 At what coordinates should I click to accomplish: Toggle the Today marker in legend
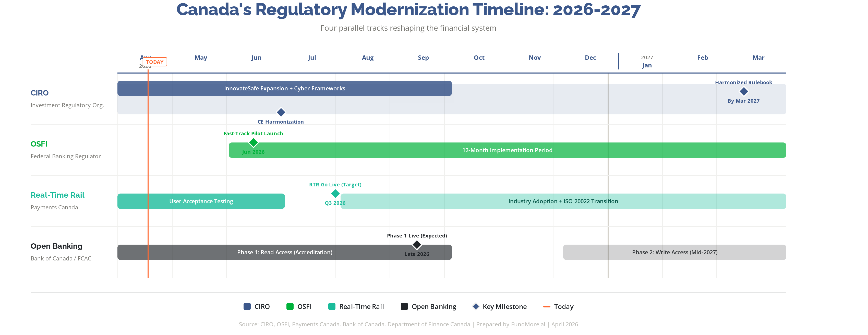(x=548, y=306)
